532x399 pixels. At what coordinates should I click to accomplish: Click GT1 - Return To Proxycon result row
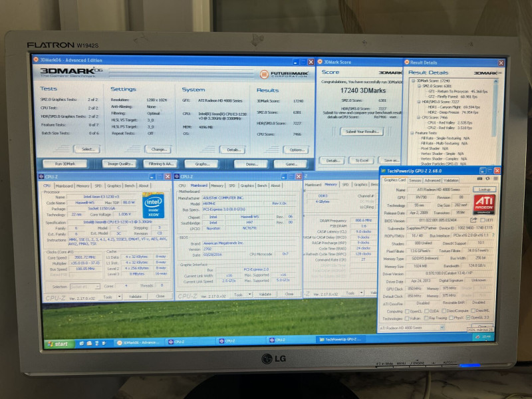point(458,91)
